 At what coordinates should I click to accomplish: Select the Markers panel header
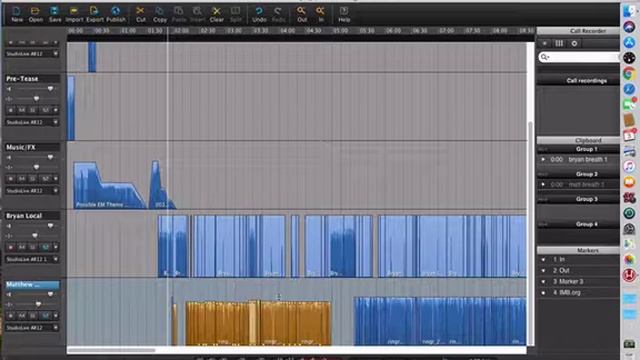[x=578, y=250]
